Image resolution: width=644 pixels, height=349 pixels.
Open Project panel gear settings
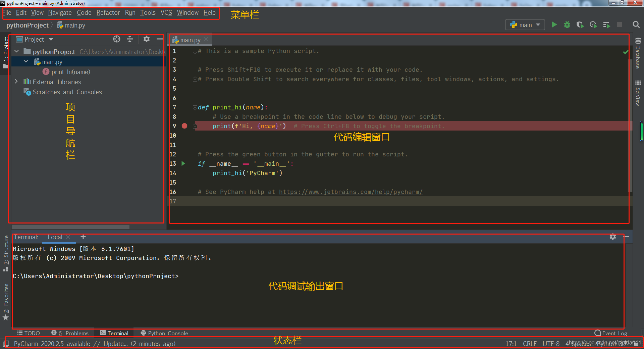[x=147, y=39]
